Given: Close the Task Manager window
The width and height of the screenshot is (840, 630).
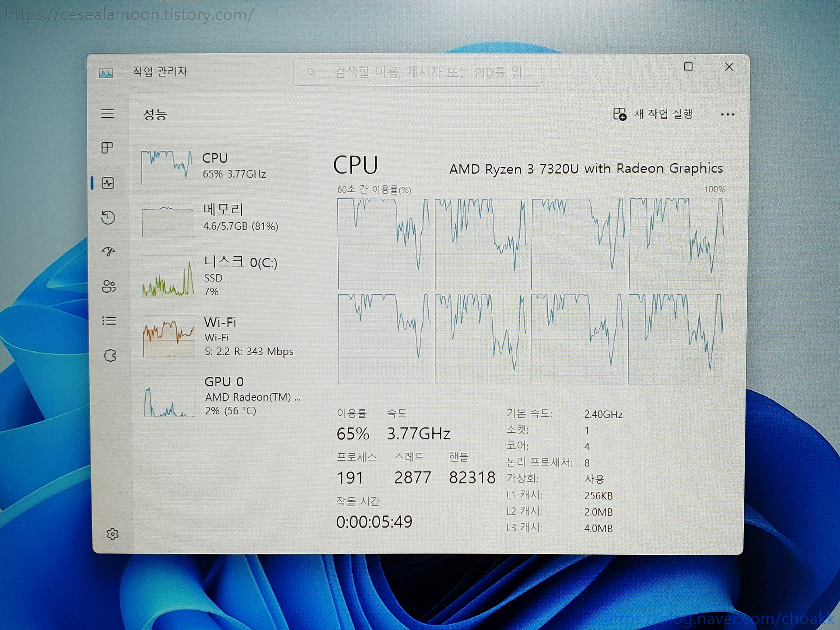Looking at the screenshot, I should tap(729, 66).
